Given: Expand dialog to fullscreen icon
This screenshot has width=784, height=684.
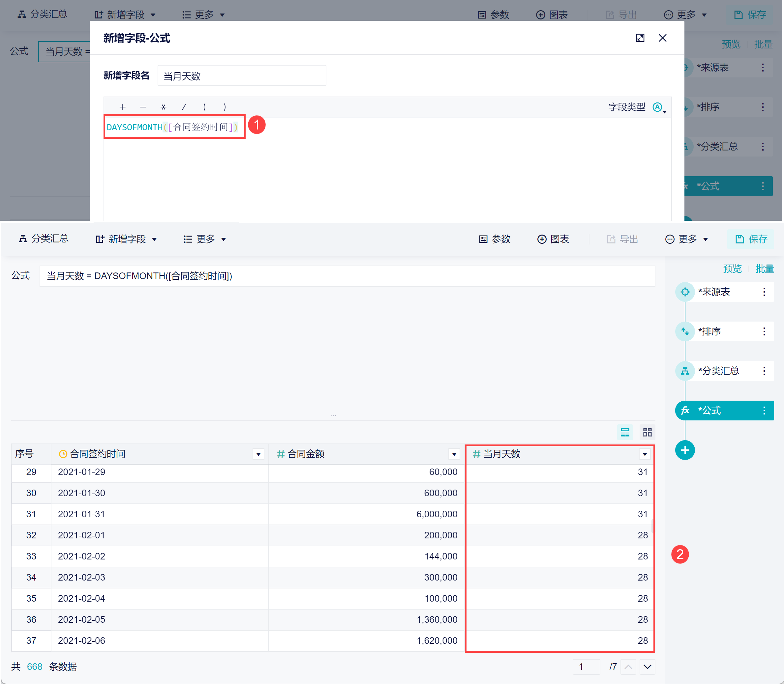Looking at the screenshot, I should pyautogui.click(x=640, y=38).
